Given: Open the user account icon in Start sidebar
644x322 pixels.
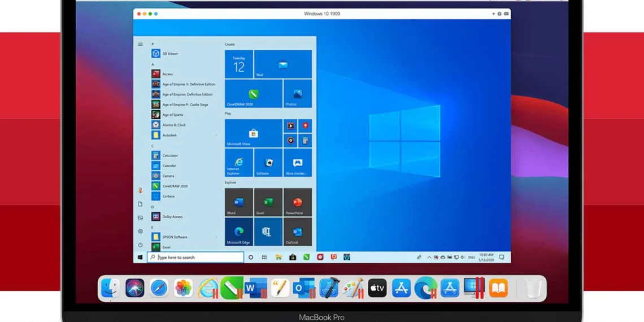Looking at the screenshot, I should tap(141, 190).
